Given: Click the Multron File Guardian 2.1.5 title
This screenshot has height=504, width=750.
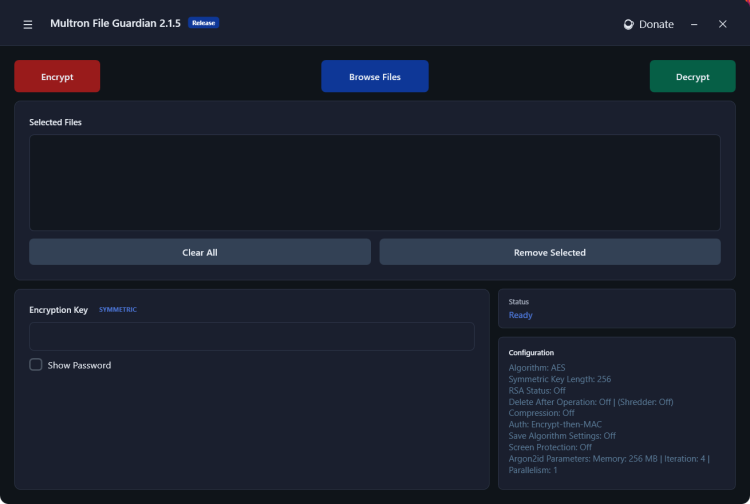Looking at the screenshot, I should (x=115, y=23).
